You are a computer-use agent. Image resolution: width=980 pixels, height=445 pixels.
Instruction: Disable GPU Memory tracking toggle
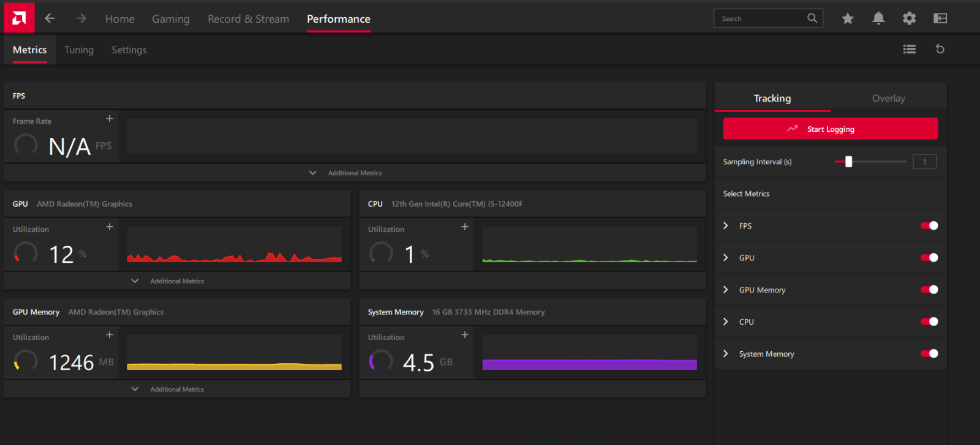tap(929, 289)
